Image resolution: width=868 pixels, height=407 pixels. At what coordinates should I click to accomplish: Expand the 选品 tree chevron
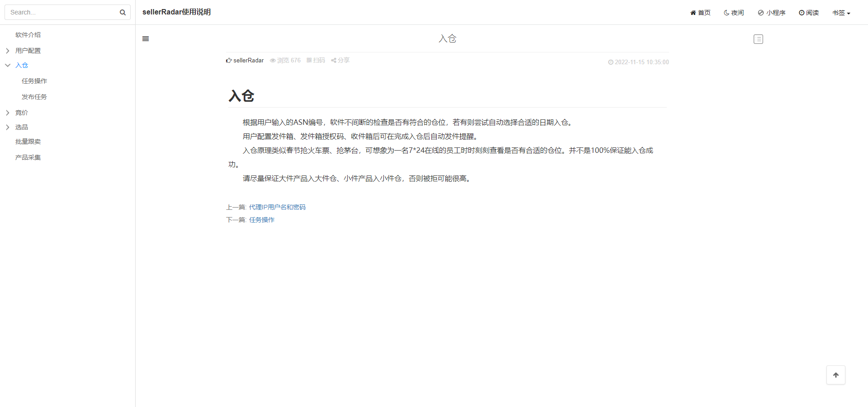pos(8,127)
